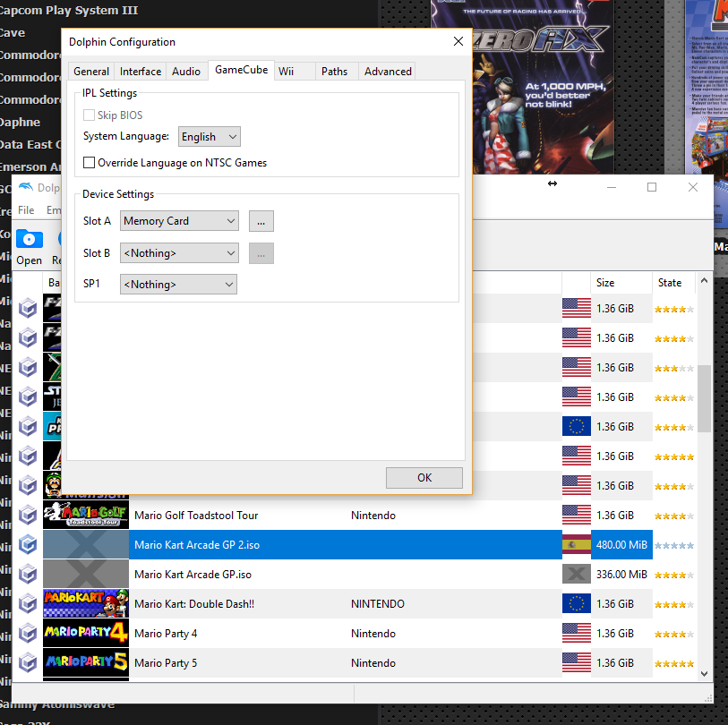Click the Mario Golf Toadstool Tour banner image

tap(86, 515)
